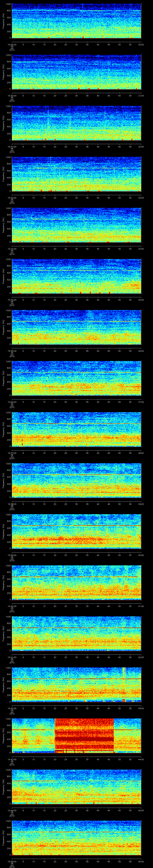Click the 19:42:00 start time label
The height and width of the screenshot is (868, 153).
pos(12,708)
